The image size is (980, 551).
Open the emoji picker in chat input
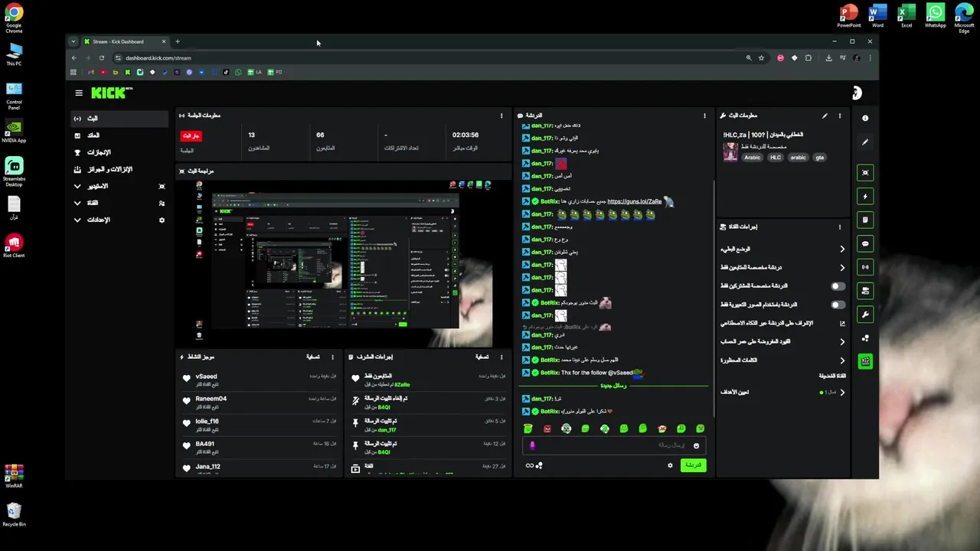pyautogui.click(x=696, y=445)
